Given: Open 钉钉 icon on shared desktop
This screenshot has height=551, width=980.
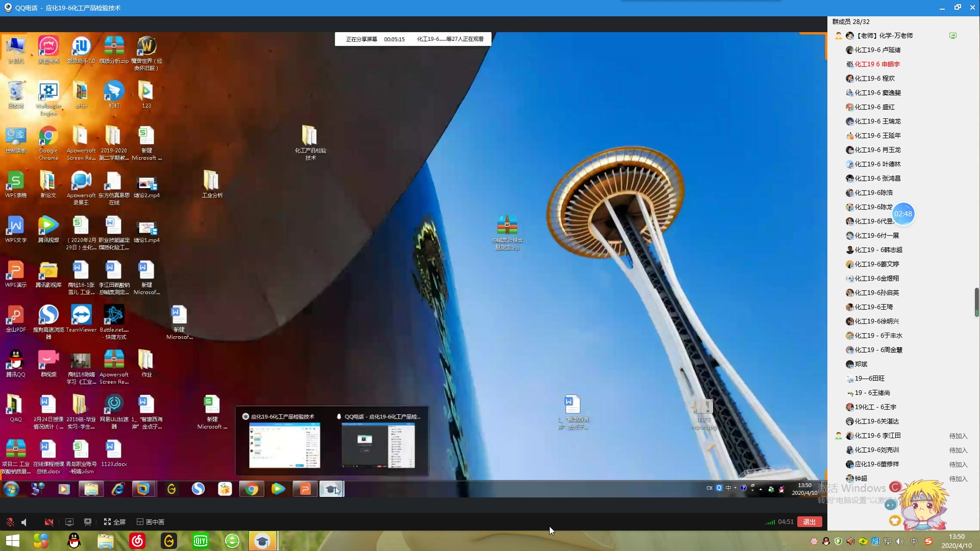Looking at the screenshot, I should pyautogui.click(x=114, y=94).
